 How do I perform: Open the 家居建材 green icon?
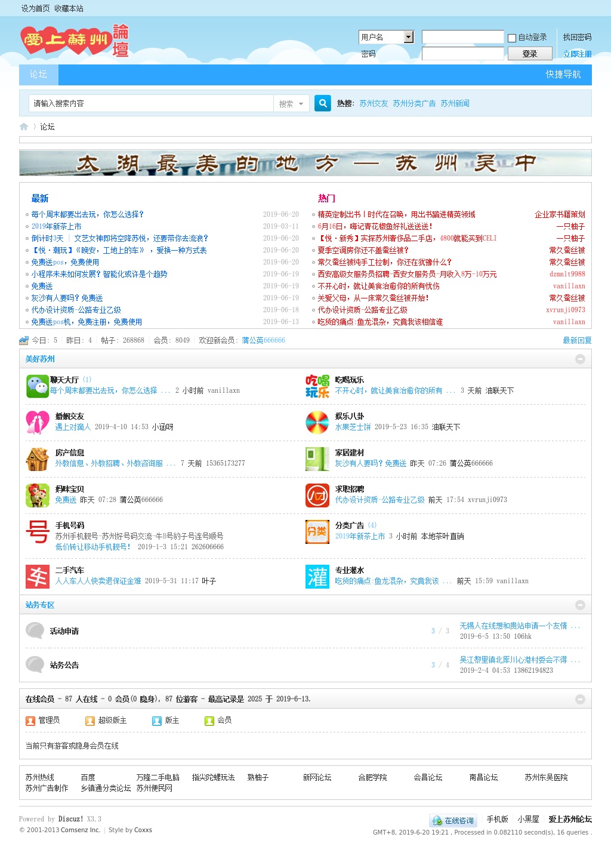coord(317,459)
